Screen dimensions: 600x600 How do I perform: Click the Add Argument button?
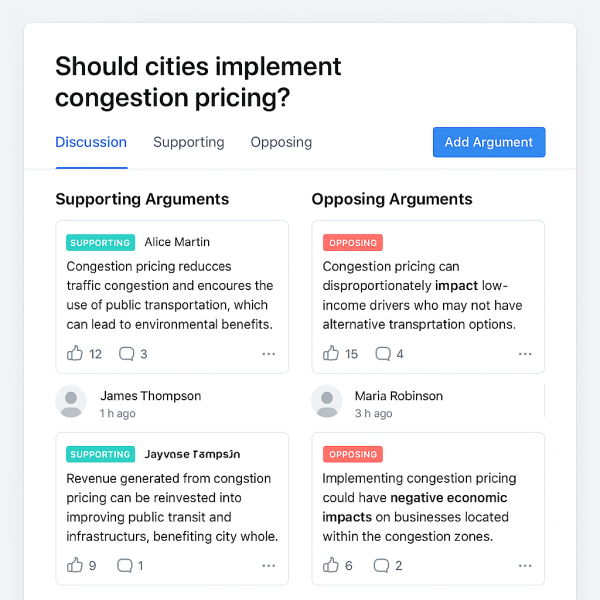point(489,142)
